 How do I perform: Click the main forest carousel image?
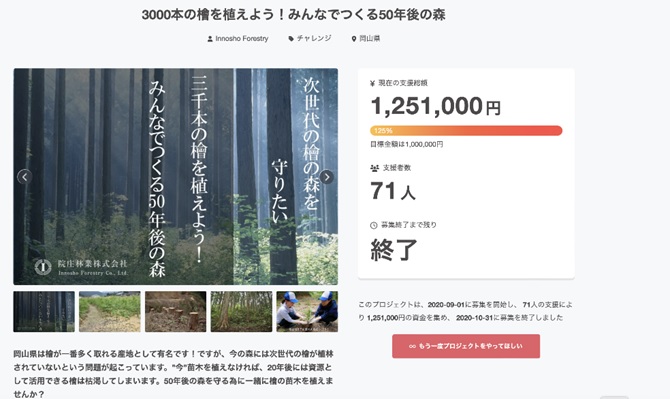click(176, 176)
